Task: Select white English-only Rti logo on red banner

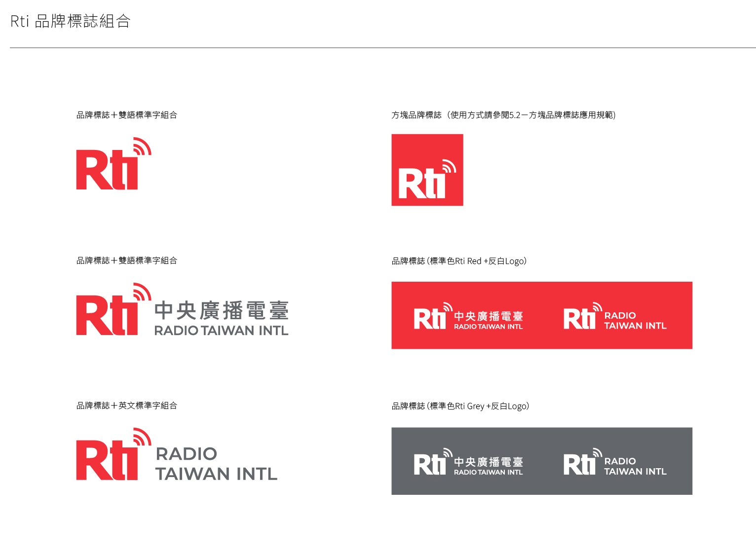Action: coord(615,316)
